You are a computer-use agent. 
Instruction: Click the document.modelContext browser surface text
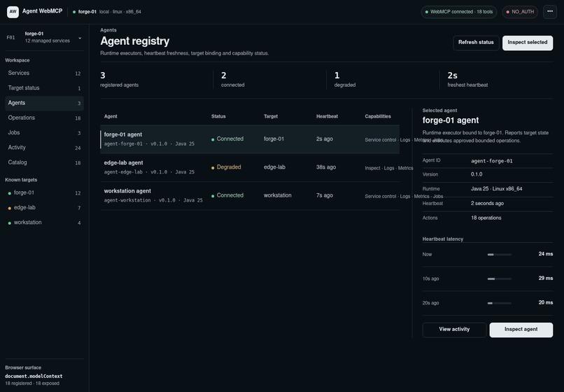tap(34, 376)
